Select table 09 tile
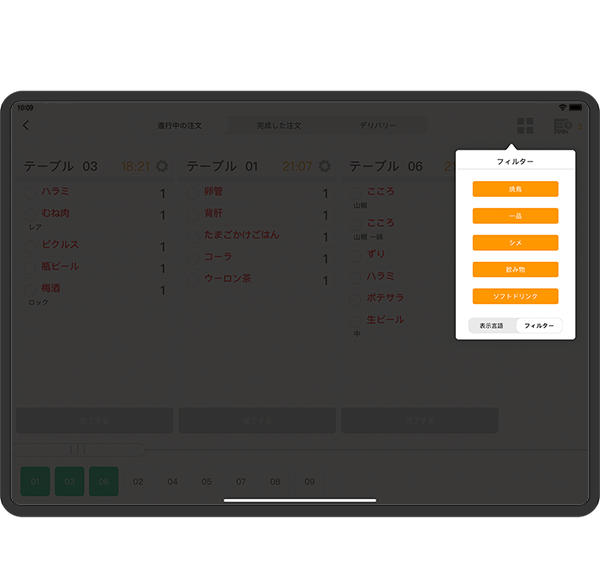 coord(310,481)
